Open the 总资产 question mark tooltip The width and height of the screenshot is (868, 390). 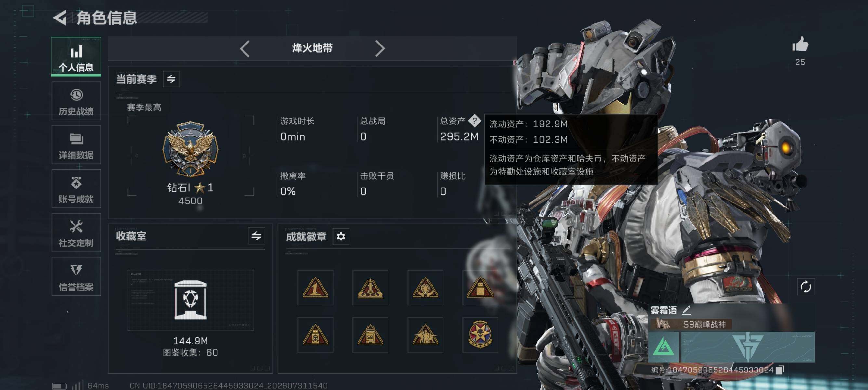tap(474, 121)
